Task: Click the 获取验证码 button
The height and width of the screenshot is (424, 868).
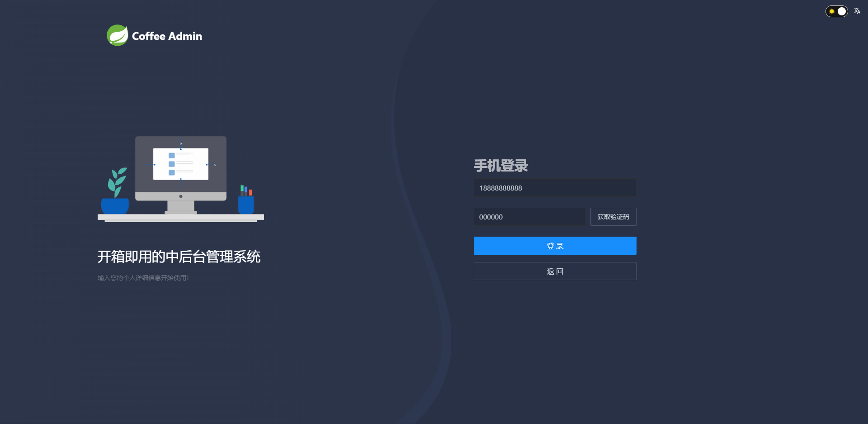Action: 613,217
